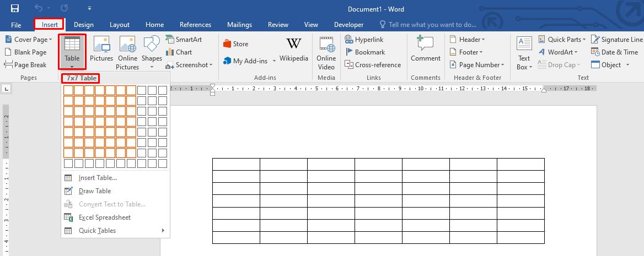The image size is (644, 256).
Task: Open the Wikipedia add-in
Action: pos(293,50)
